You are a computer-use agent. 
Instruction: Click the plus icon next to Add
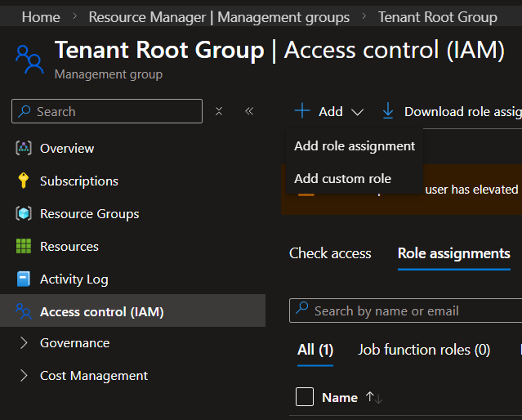click(302, 111)
